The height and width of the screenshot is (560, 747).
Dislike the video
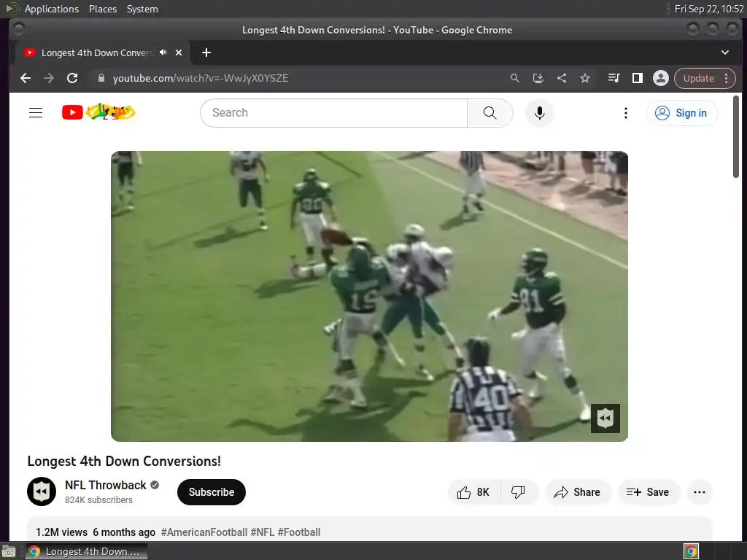pos(518,492)
